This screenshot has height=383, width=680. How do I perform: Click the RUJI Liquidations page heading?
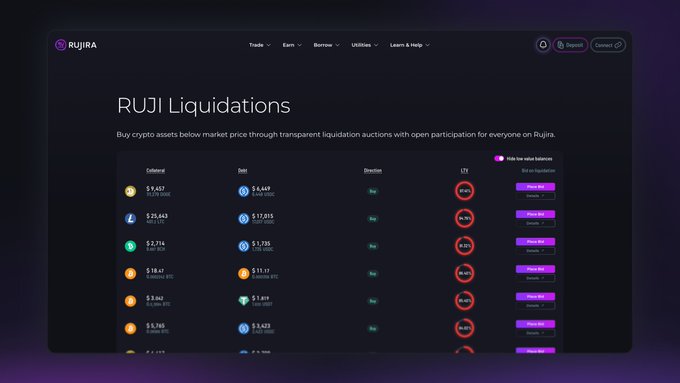[x=203, y=106]
